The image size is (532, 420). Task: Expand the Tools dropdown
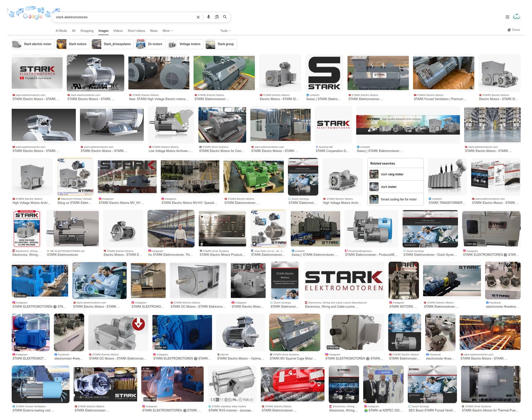tap(225, 31)
